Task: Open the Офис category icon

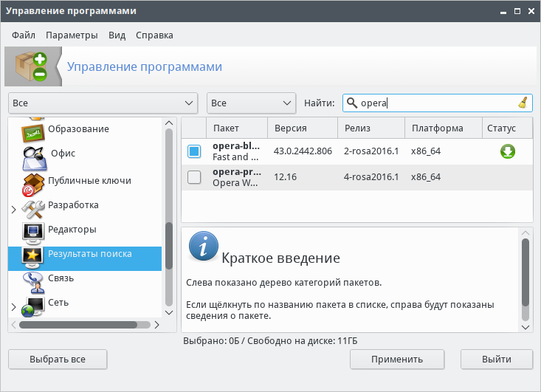Action: (33, 155)
